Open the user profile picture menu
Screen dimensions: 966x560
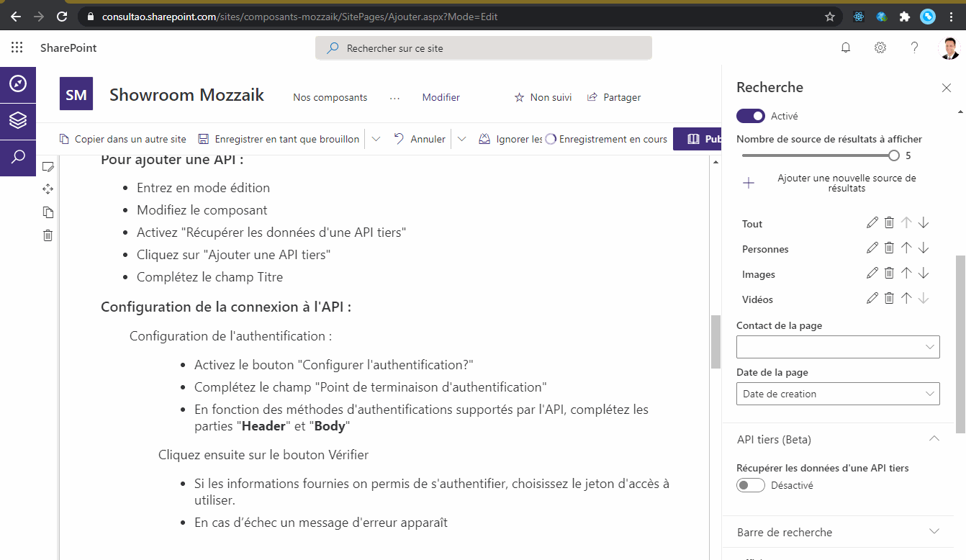coord(949,48)
